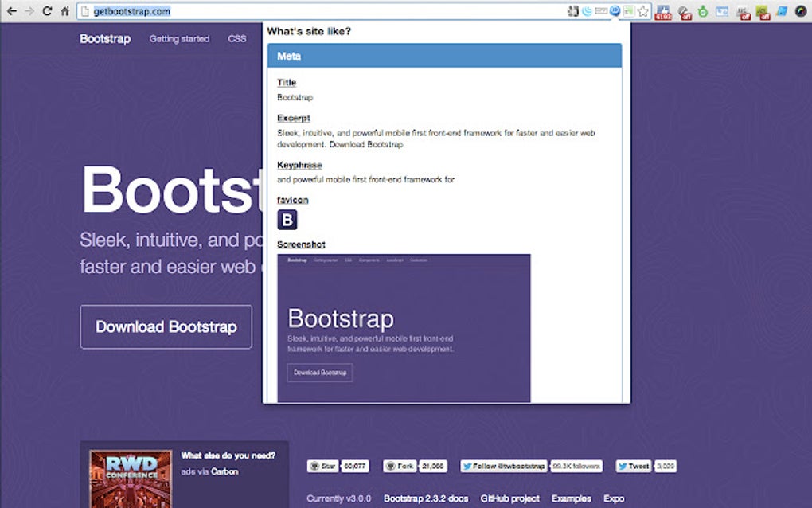Click the Twitter bird icon on the Tweet button
This screenshot has width=812, height=508.
coord(623,466)
